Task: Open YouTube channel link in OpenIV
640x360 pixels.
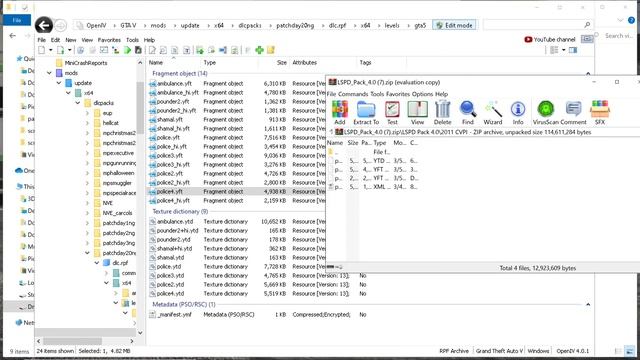Action: click(550, 40)
